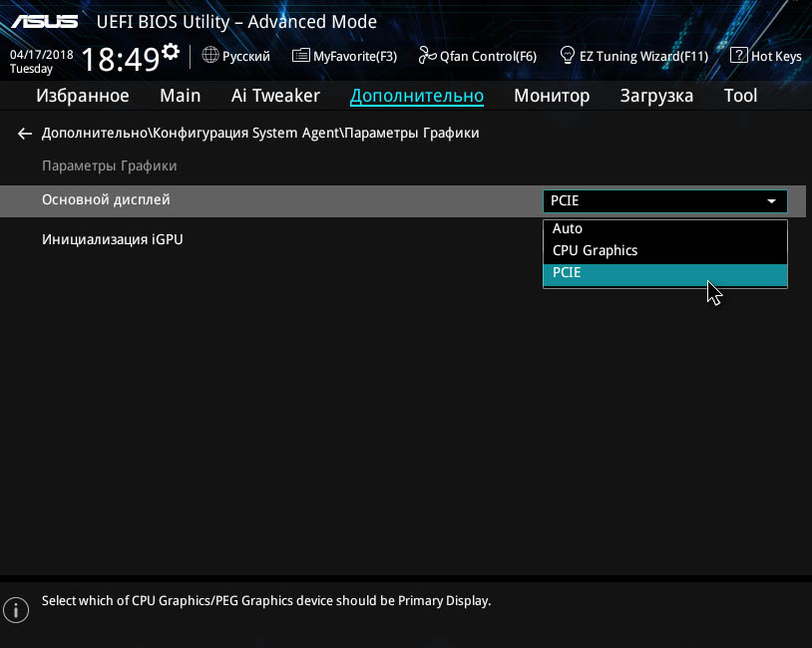Click the globe language icon
The width and height of the screenshot is (812, 648).
click(210, 55)
